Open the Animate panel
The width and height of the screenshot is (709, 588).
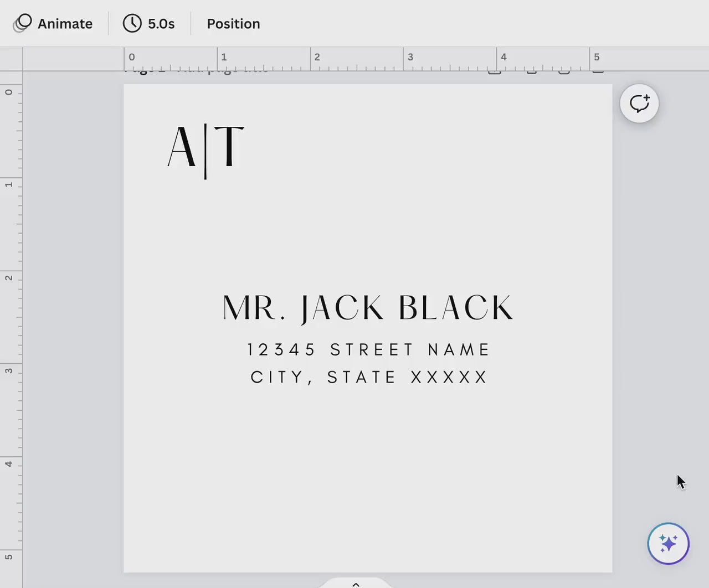53,24
